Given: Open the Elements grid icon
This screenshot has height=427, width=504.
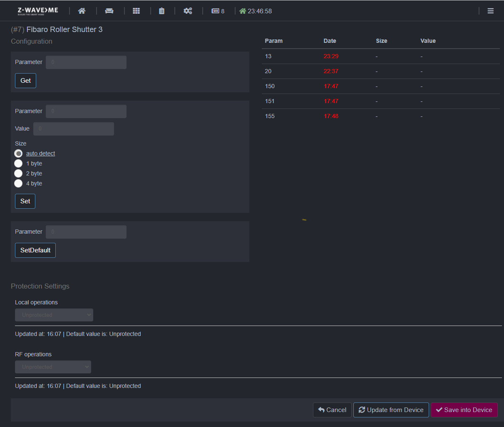Looking at the screenshot, I should click(136, 10).
